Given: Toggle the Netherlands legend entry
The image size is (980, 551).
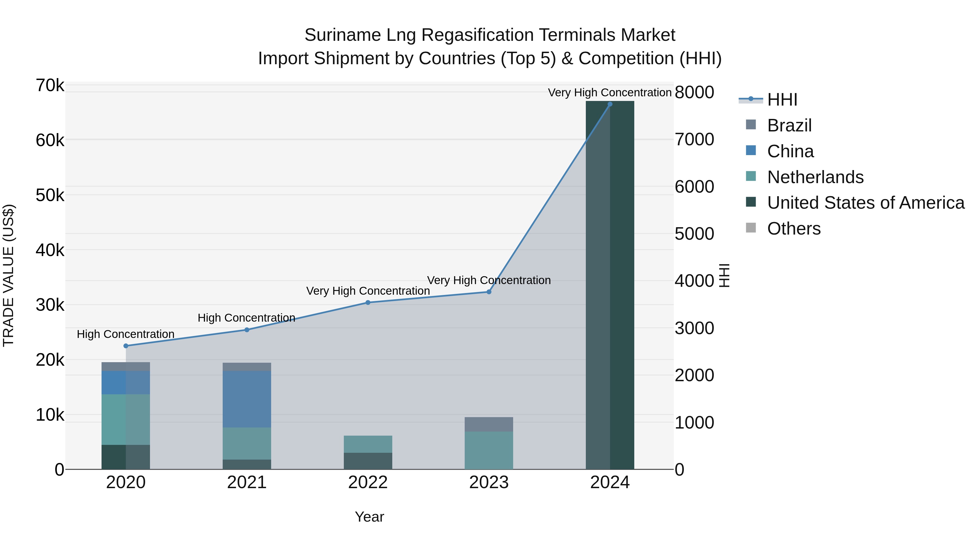Looking at the screenshot, I should pos(805,177).
